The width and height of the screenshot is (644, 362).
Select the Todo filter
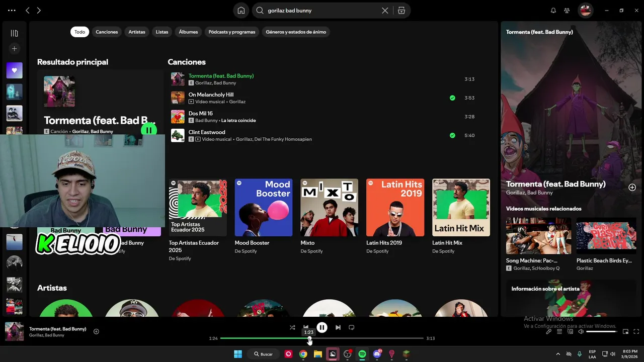coord(79,32)
